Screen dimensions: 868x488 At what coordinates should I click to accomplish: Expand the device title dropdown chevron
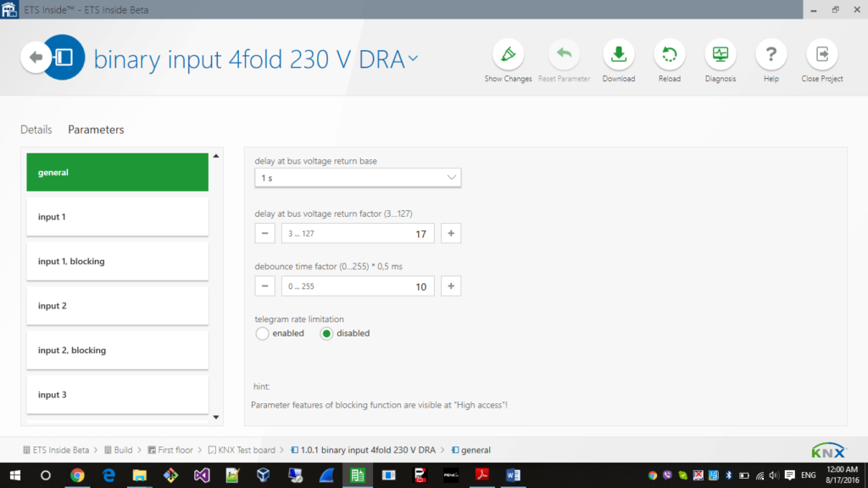click(x=413, y=58)
